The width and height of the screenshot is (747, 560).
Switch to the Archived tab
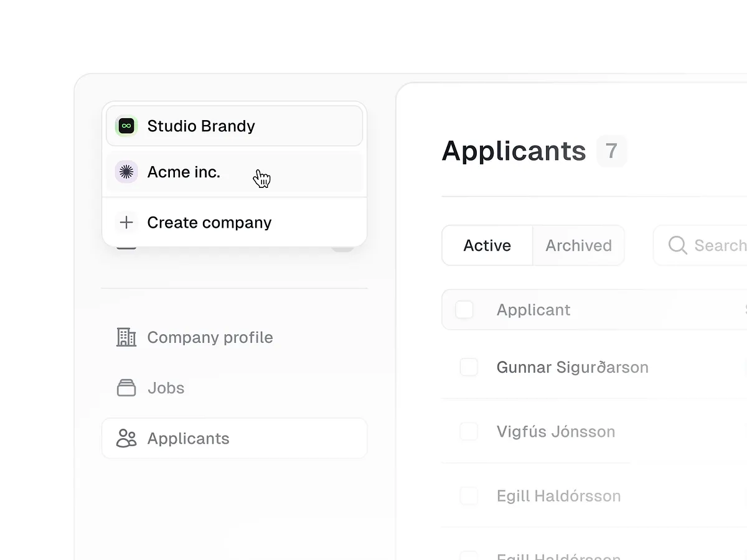(578, 245)
